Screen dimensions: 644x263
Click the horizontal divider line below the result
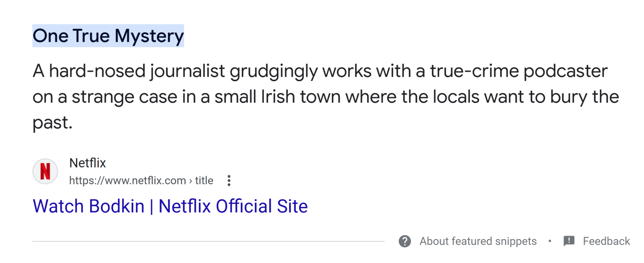[x=208, y=241]
